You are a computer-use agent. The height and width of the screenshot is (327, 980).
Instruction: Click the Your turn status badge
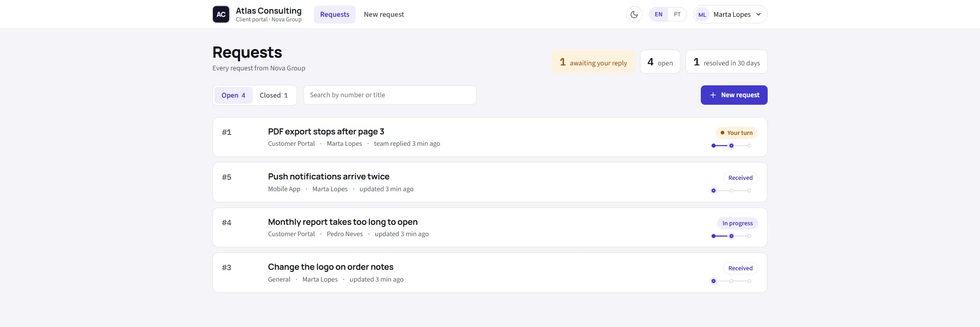point(736,133)
